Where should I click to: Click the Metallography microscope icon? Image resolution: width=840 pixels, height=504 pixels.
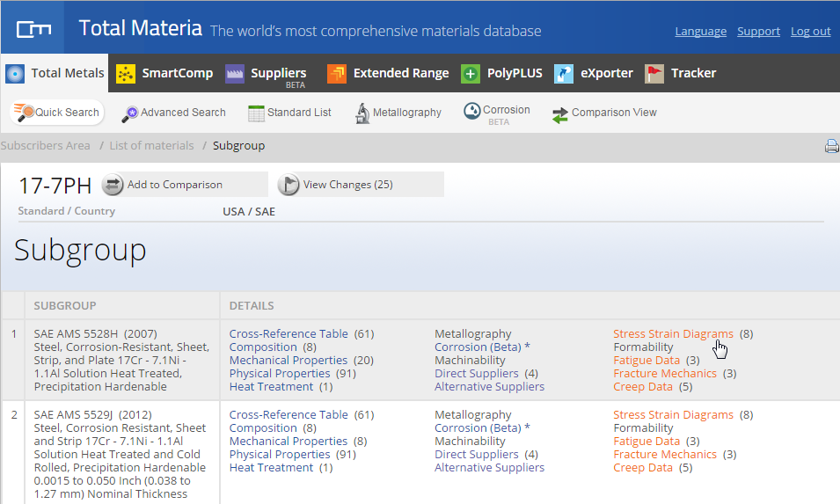pyautogui.click(x=362, y=113)
